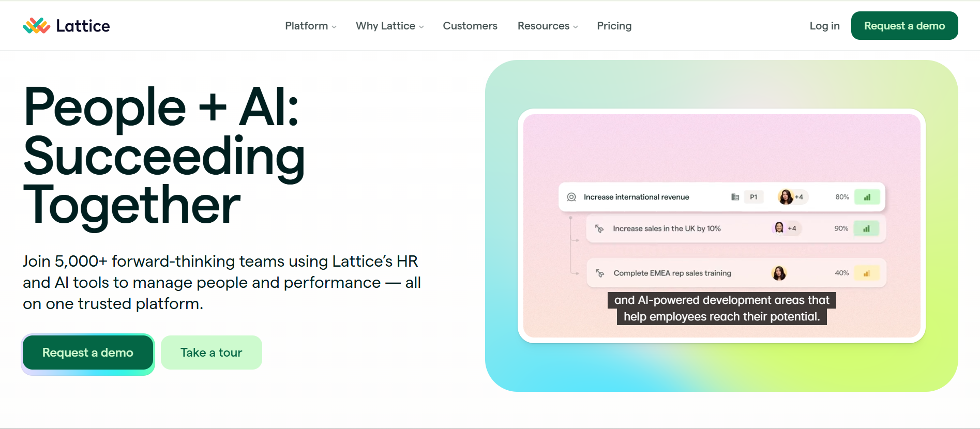Click the sub-goal icon beside Complete EMEA rep sales training
980x429 pixels.
pos(600,273)
